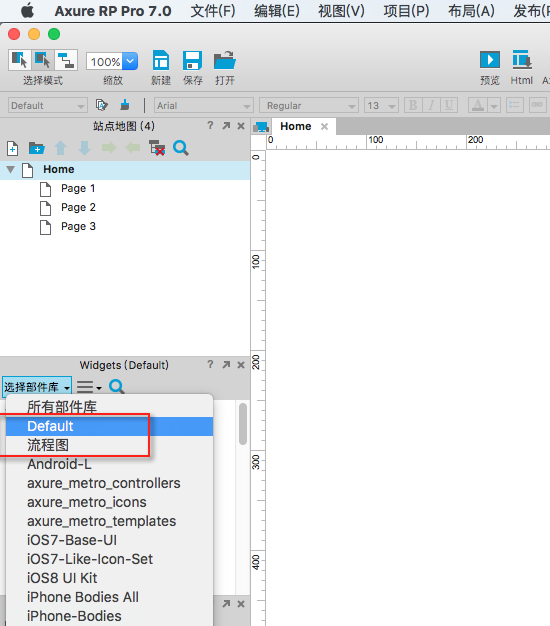Viewport: 550px width, 626px height.
Task: Open the 布局(A) menu
Action: (x=471, y=11)
